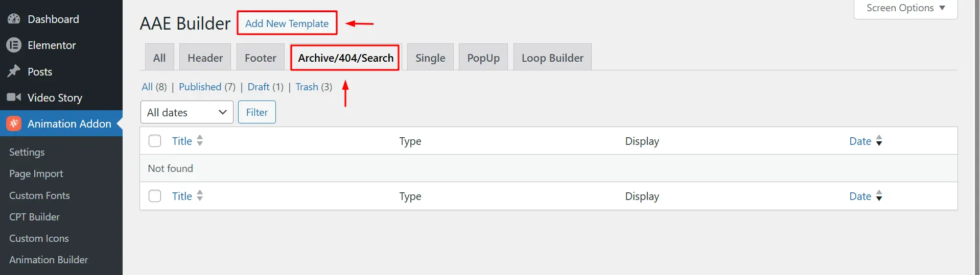Open the Trash (3) link
Image resolution: width=980 pixels, height=275 pixels.
click(307, 87)
